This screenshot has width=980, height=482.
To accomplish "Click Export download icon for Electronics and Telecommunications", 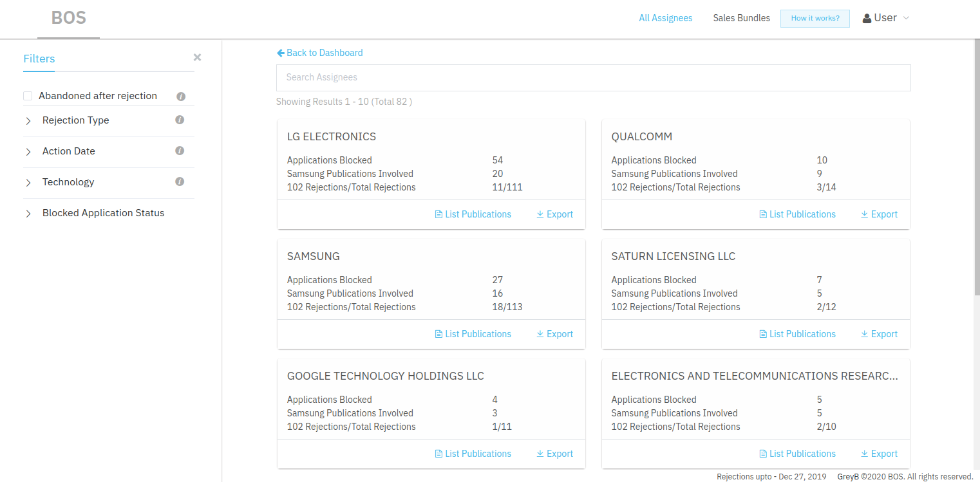I will pyautogui.click(x=865, y=454).
